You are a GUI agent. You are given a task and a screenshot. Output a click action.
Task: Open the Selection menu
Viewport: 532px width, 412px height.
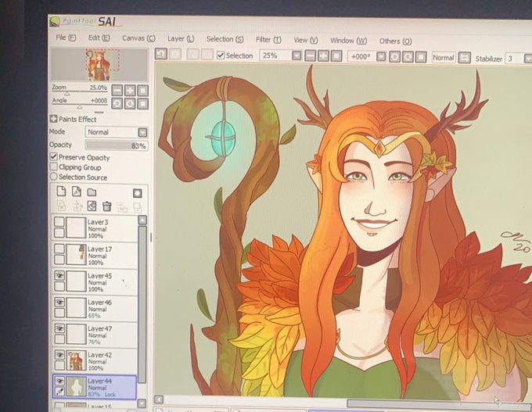[225, 39]
